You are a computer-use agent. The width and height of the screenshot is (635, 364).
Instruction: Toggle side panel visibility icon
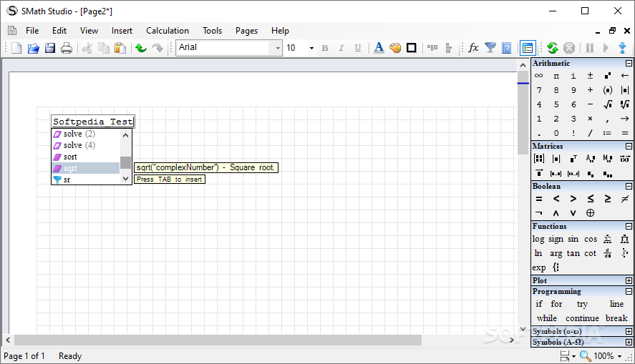(x=528, y=48)
